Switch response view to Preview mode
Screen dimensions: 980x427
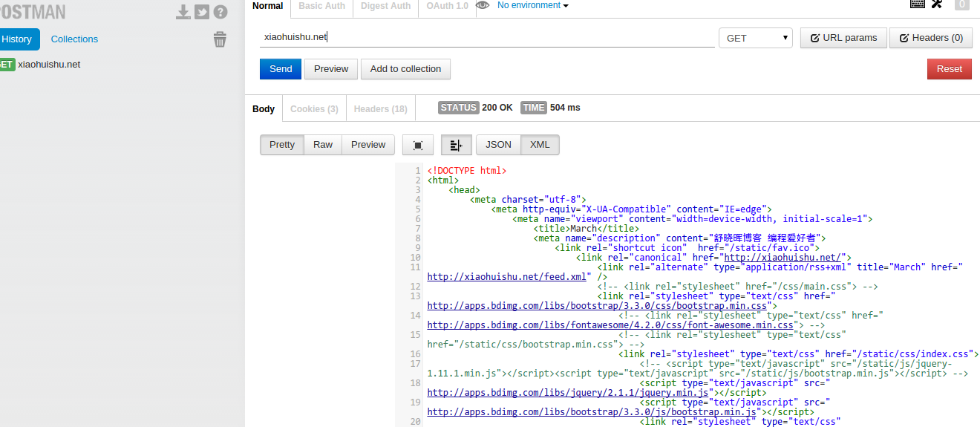[368, 145]
